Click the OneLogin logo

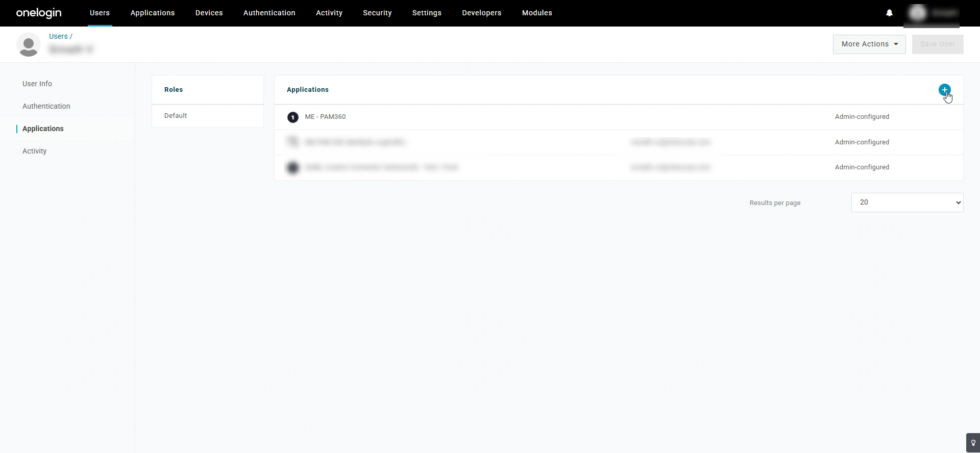click(x=39, y=13)
